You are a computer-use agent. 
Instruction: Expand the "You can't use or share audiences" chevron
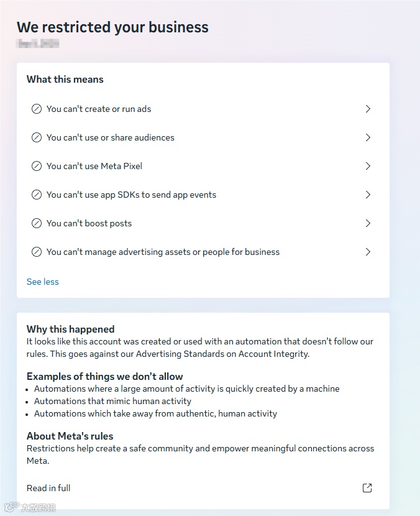[x=368, y=137]
